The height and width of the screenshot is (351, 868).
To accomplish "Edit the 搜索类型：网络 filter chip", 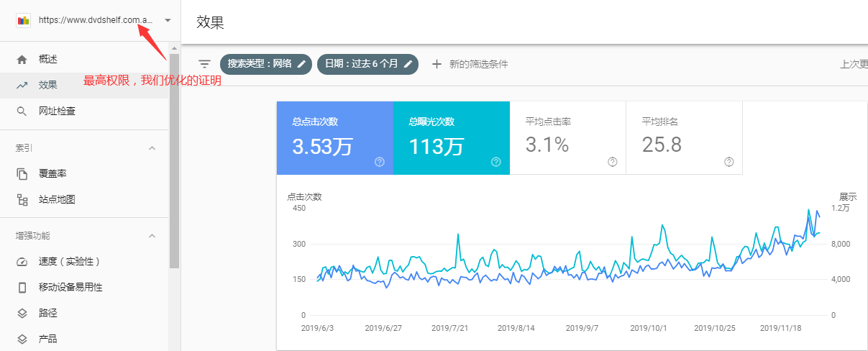I will (266, 64).
